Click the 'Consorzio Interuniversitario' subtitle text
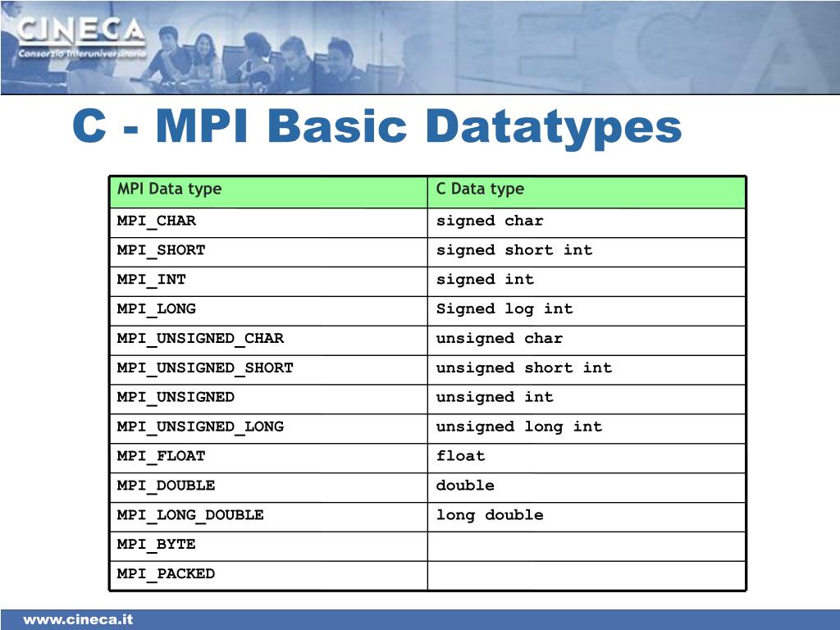The height and width of the screenshot is (630, 840). 81,53
